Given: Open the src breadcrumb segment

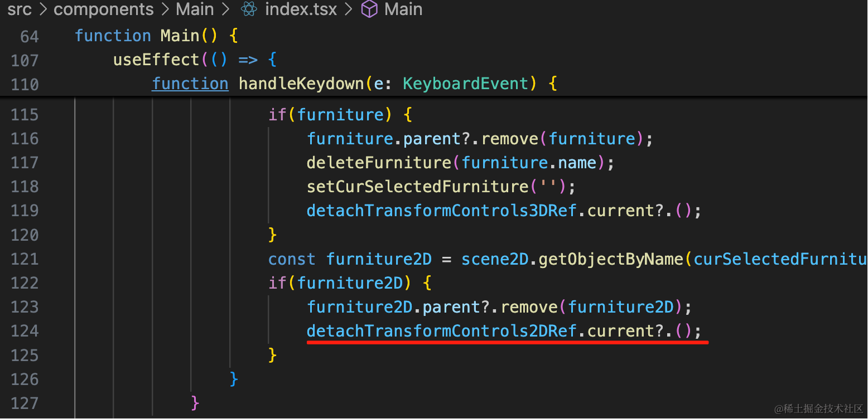Looking at the screenshot, I should click(x=19, y=9).
